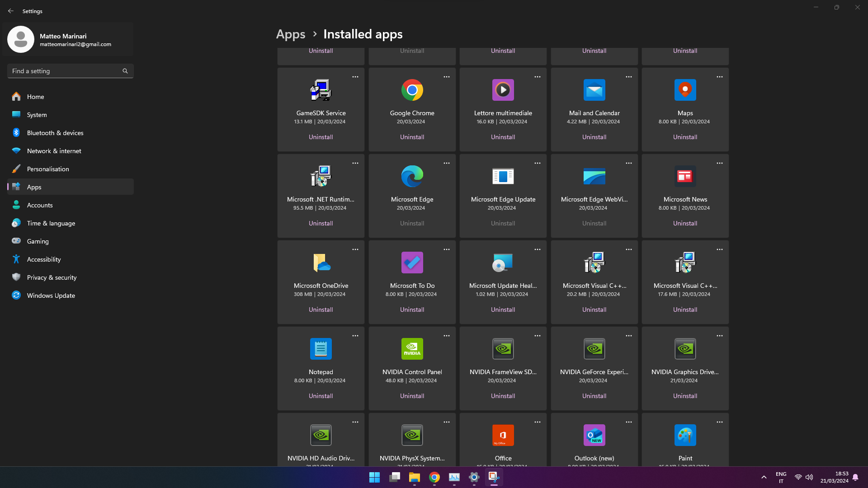The width and height of the screenshot is (868, 488).
Task: Open Windows Update settings
Action: click(x=71, y=296)
